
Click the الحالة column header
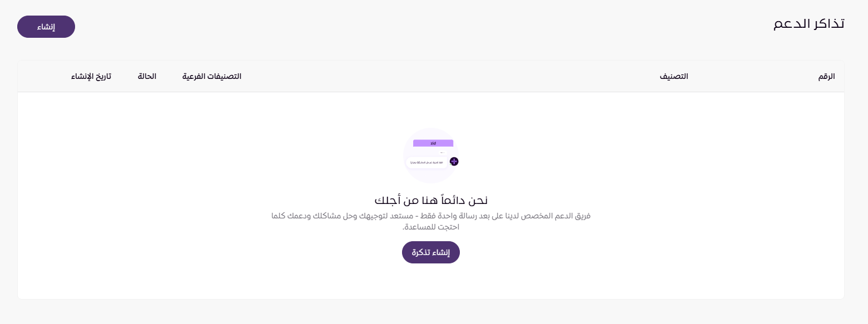coord(147,76)
